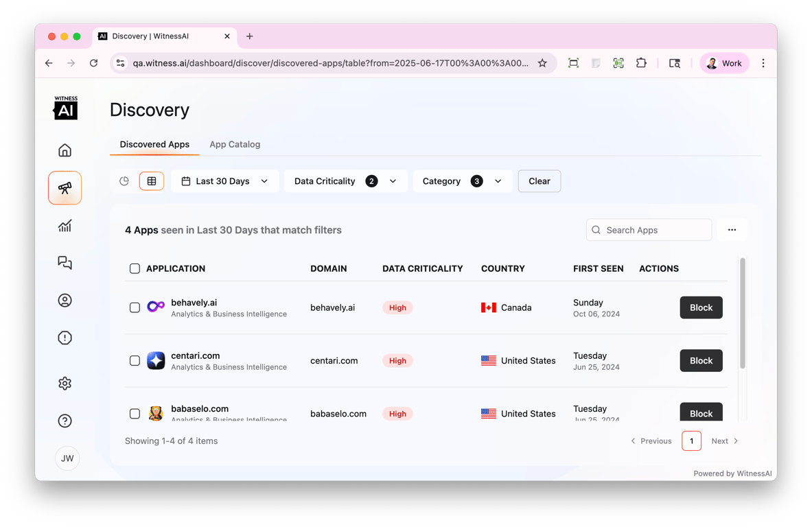Bookmark this page with the star icon
Image resolution: width=812 pixels, height=527 pixels.
coord(542,63)
